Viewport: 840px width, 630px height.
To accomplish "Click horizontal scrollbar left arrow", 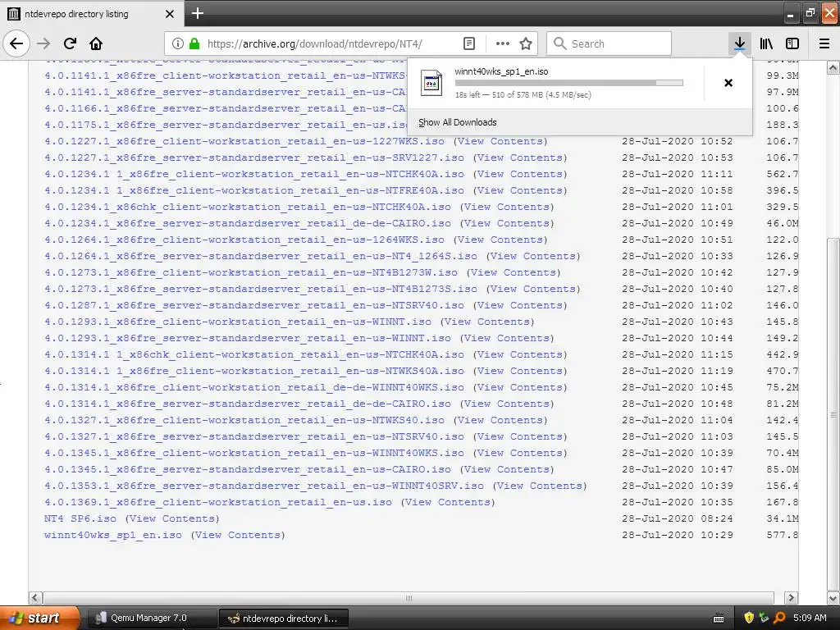I will tap(35, 597).
